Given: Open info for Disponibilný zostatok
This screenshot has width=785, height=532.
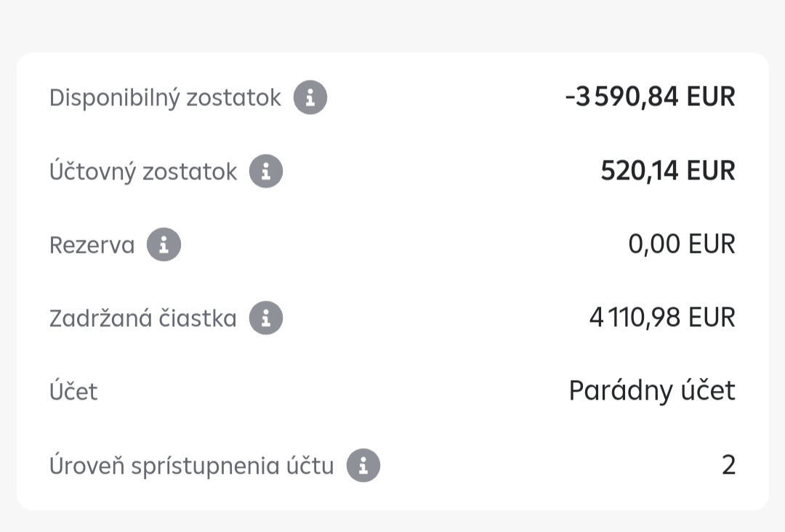Looking at the screenshot, I should click(x=310, y=98).
